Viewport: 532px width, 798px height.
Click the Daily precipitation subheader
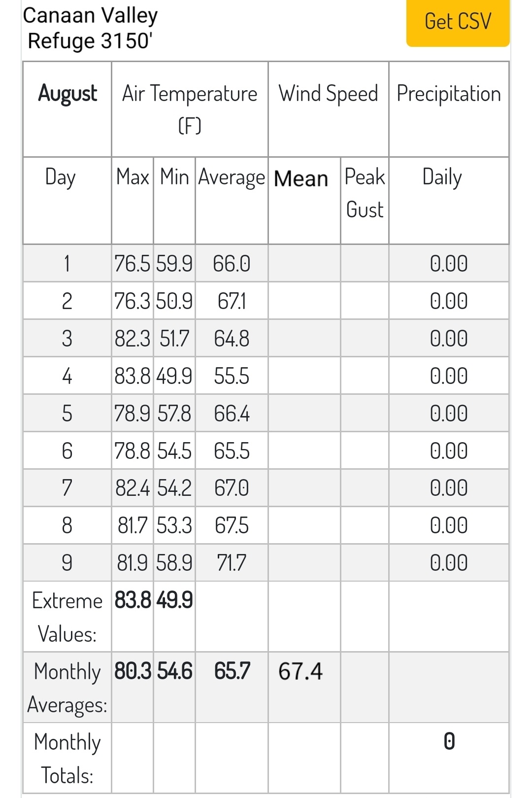[442, 177]
